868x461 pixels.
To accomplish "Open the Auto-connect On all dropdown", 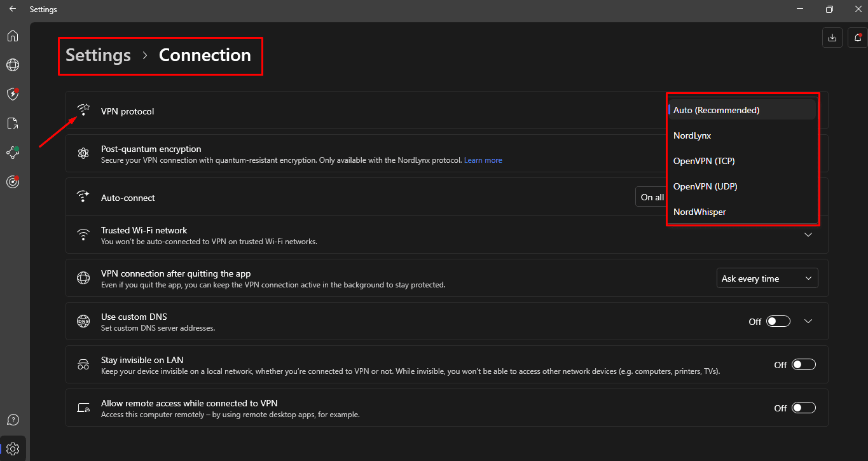I will pos(651,197).
